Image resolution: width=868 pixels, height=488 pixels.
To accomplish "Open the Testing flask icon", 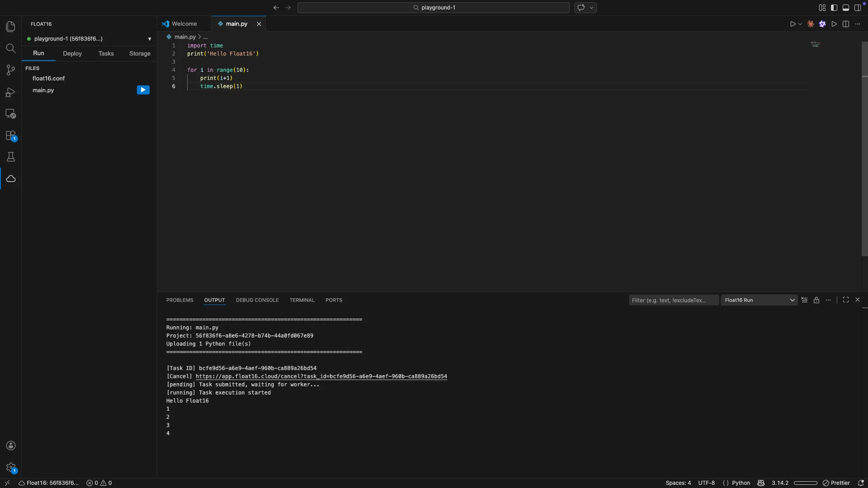I will point(11,157).
